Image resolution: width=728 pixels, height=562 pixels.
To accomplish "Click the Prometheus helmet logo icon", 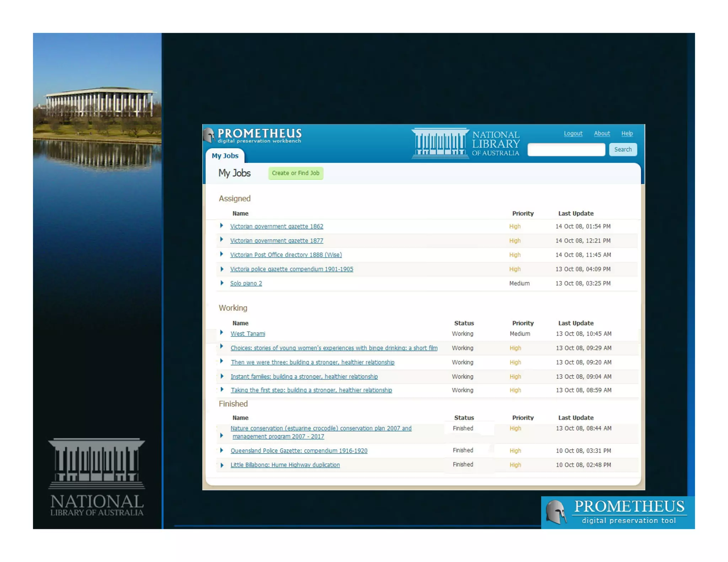I will pos(209,135).
